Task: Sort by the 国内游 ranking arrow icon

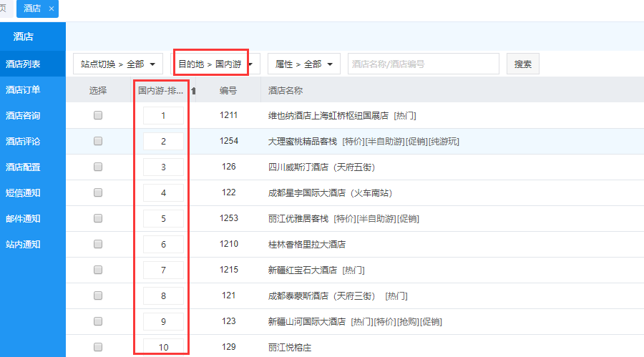Action: [x=193, y=91]
